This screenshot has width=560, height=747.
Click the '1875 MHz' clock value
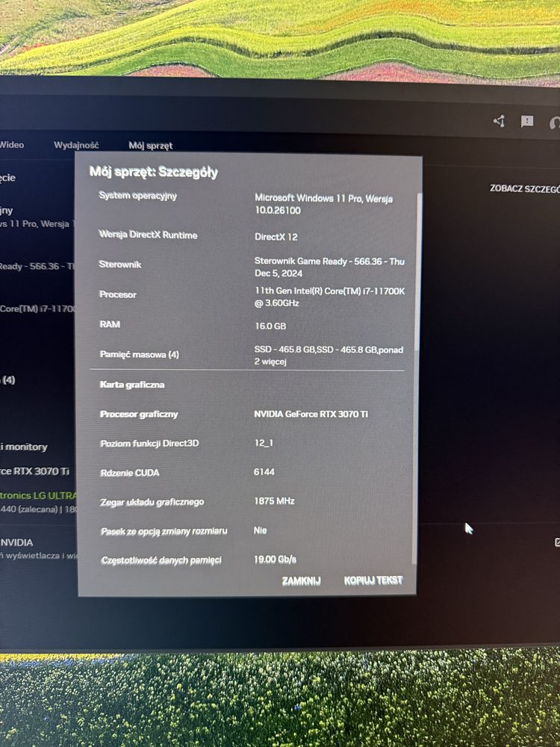click(274, 500)
